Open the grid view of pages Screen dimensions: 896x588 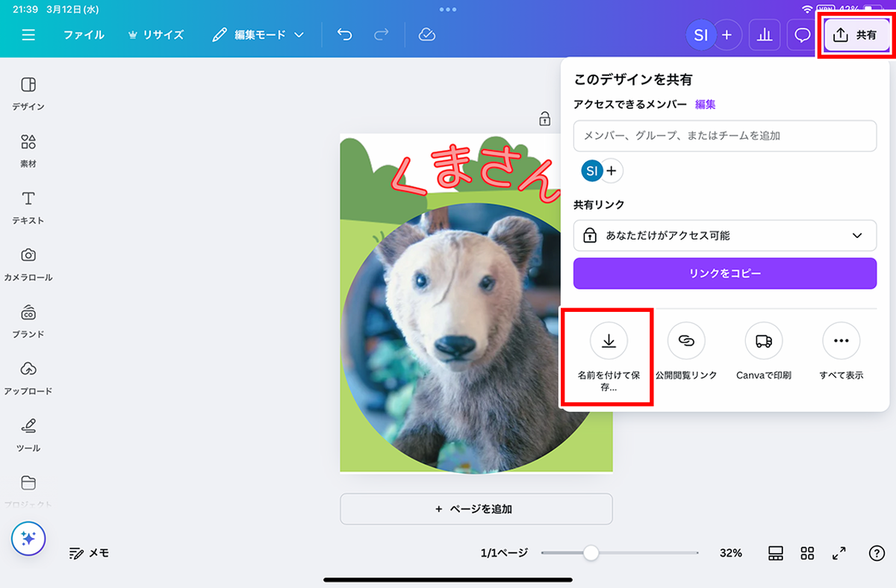click(x=807, y=553)
